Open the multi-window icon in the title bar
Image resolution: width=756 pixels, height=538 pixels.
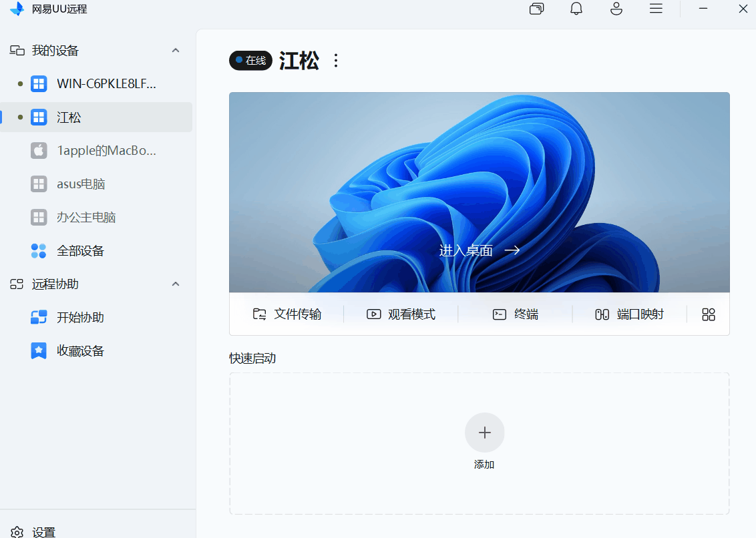(537, 9)
